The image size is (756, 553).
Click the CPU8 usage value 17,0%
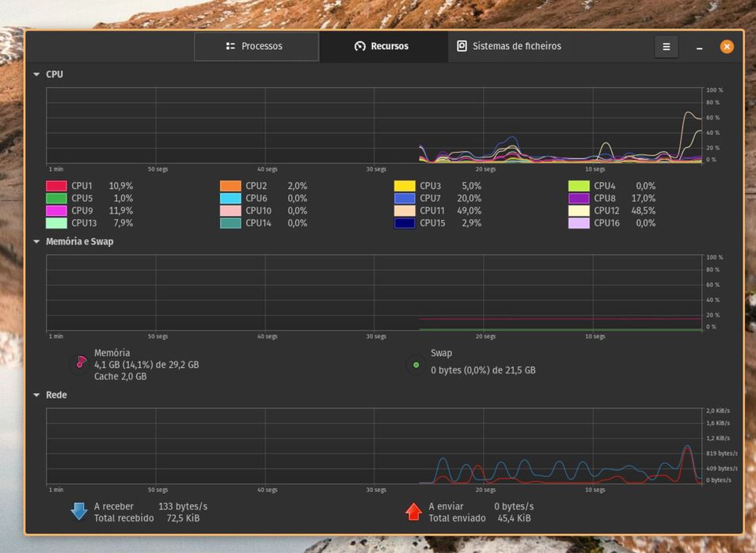pos(643,199)
